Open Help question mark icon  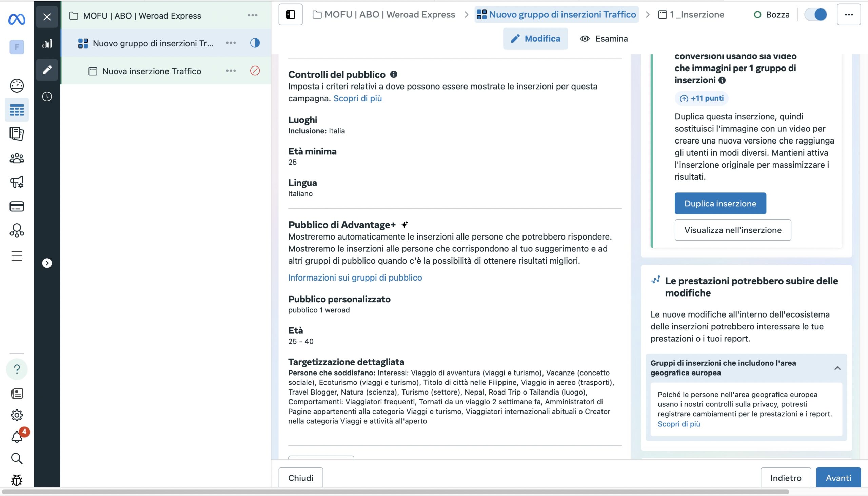click(17, 369)
